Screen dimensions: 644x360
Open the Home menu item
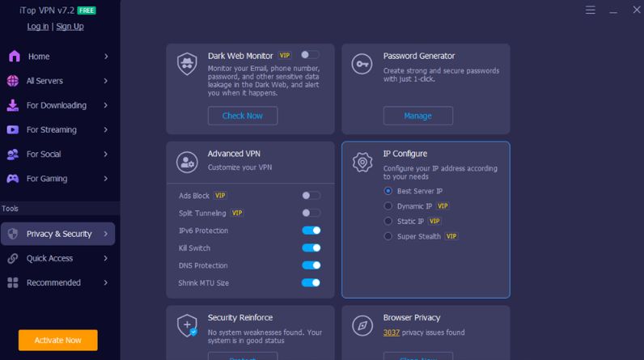[58, 57]
